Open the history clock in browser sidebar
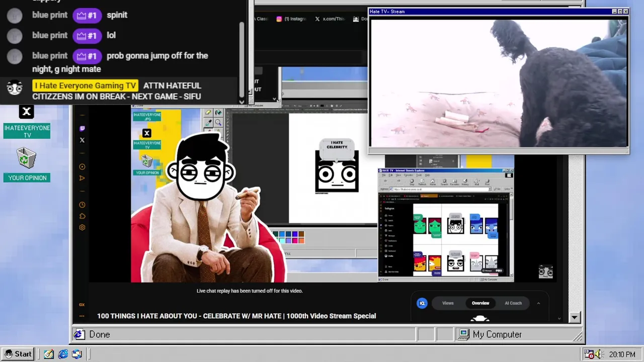The width and height of the screenshot is (644, 362). tap(82, 205)
